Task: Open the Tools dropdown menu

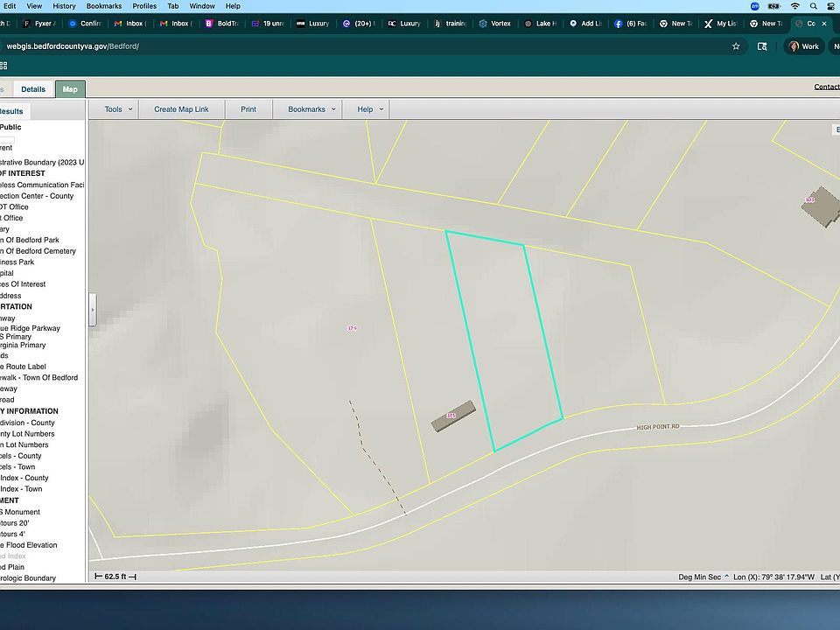Action: click(x=118, y=109)
